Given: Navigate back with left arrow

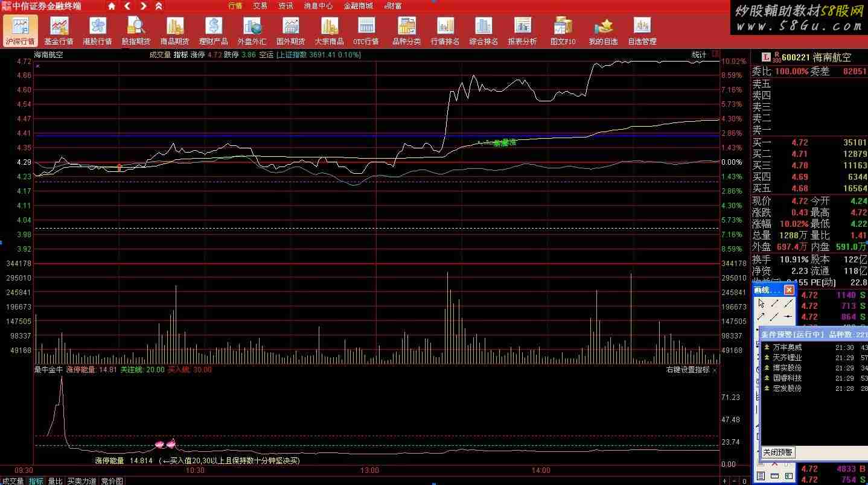Looking at the screenshot, I should (x=127, y=6).
